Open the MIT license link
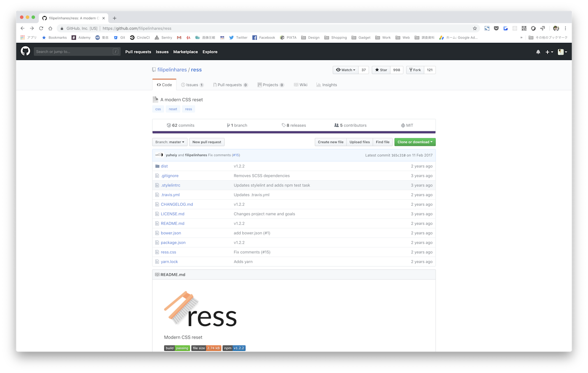588x373 pixels. point(407,125)
